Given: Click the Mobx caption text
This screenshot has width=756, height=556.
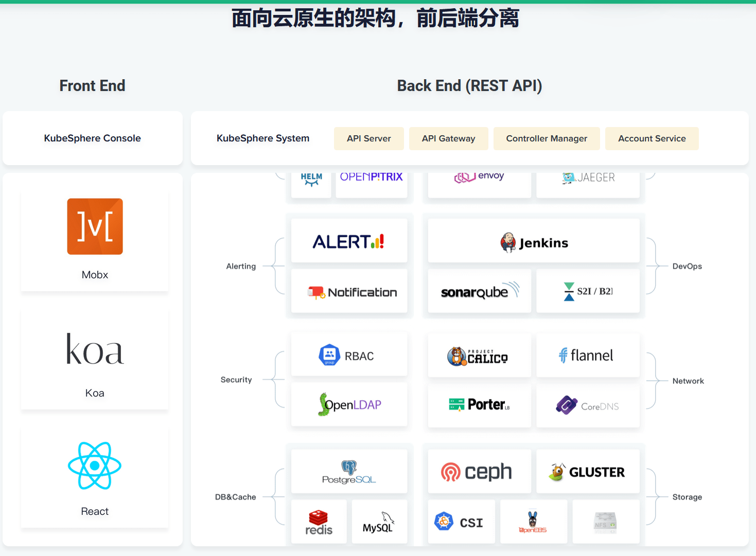Looking at the screenshot, I should coord(95,275).
